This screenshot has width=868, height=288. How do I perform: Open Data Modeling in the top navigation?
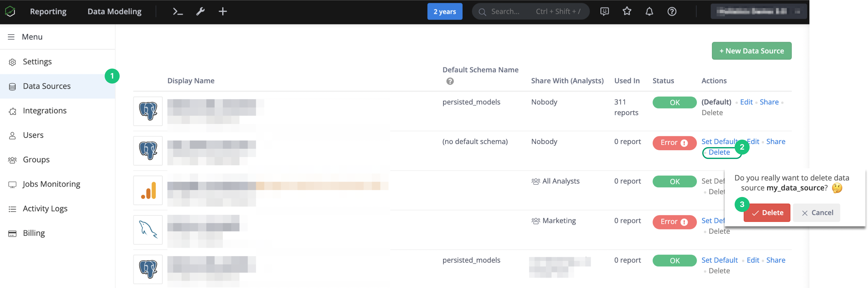[114, 12]
